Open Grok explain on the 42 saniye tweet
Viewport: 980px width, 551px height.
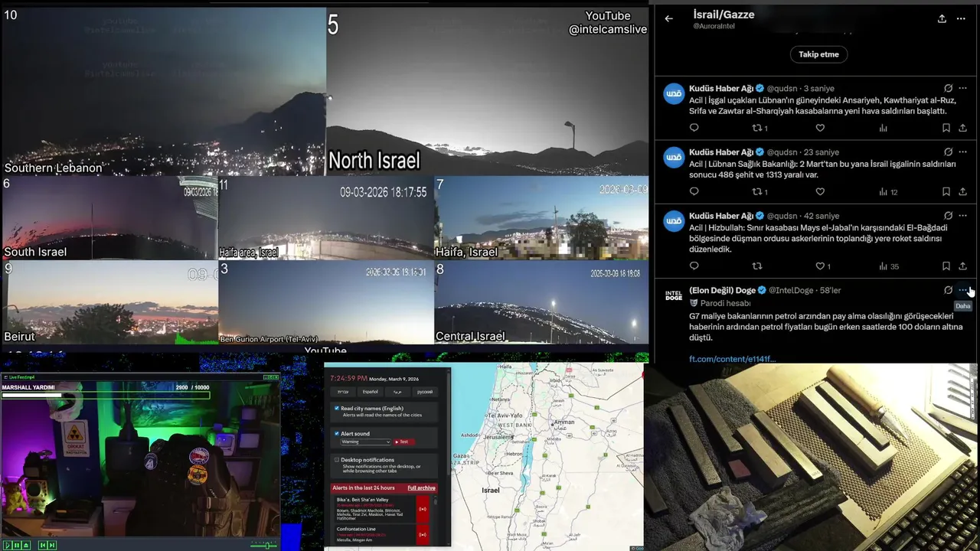(x=948, y=216)
